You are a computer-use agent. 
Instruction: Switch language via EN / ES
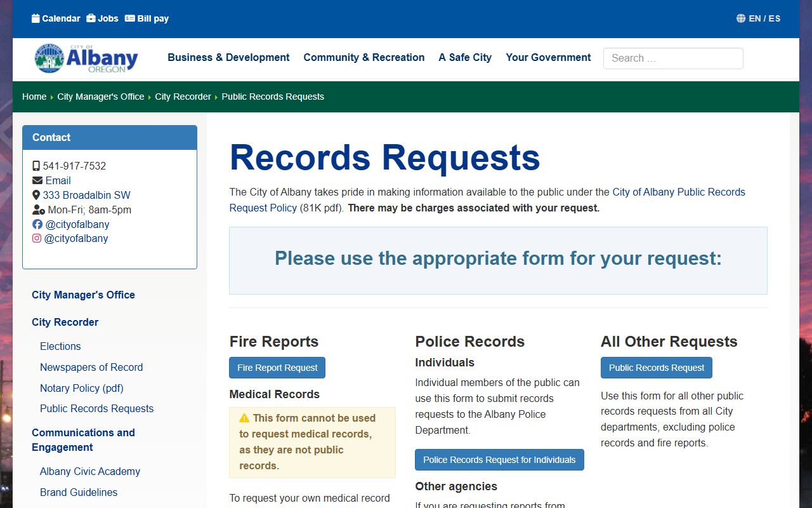pyautogui.click(x=764, y=18)
